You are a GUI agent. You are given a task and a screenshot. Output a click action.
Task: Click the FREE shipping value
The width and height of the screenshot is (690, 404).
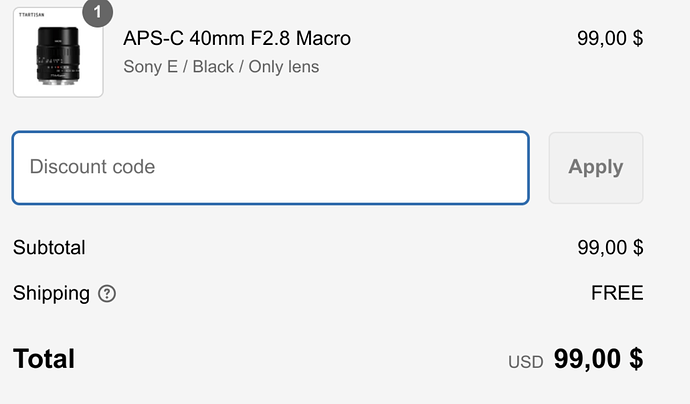617,293
